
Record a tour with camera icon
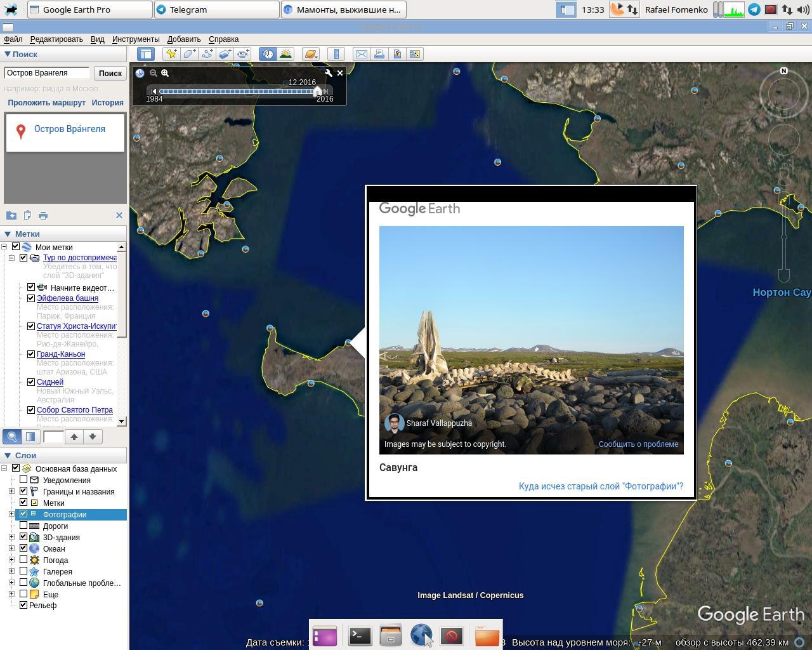click(242, 54)
